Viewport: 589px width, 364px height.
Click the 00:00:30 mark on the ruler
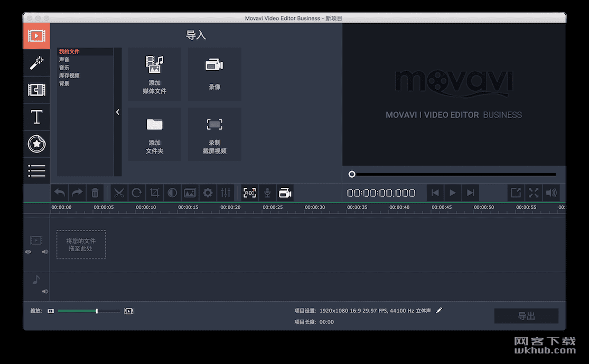click(x=315, y=207)
